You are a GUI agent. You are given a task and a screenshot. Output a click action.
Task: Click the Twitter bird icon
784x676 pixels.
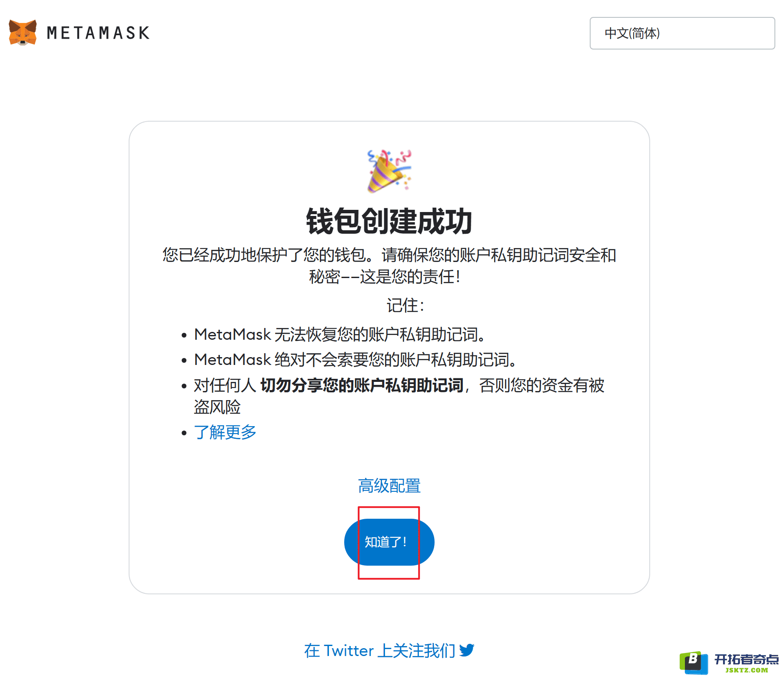coord(466,650)
